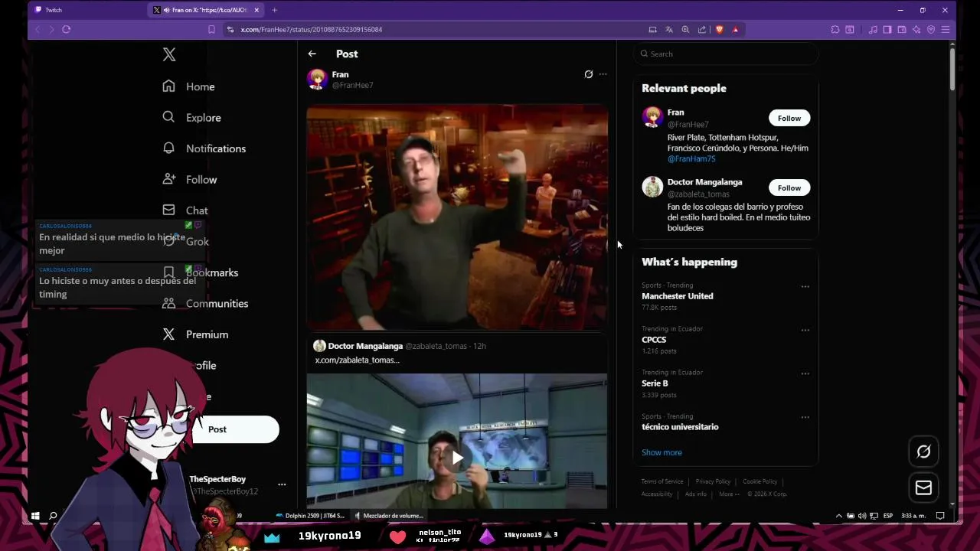Open Terms of Service footer link
The height and width of the screenshot is (551, 980).
tap(662, 481)
